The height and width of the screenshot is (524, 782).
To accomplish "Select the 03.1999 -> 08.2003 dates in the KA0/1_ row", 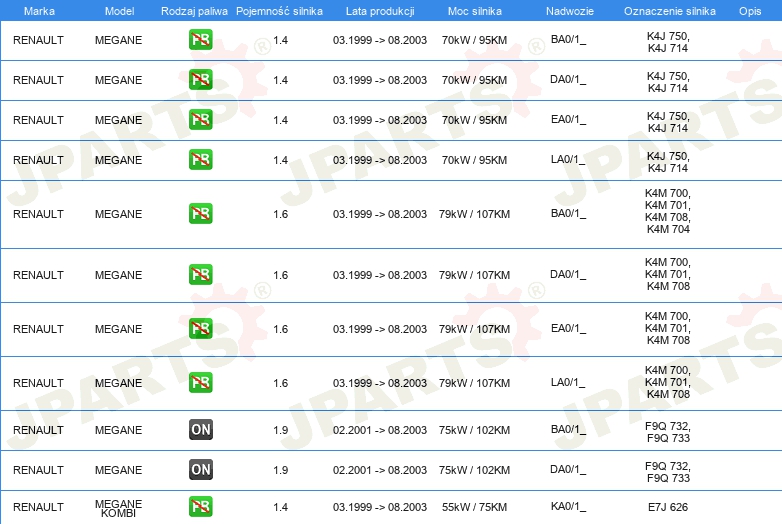I will pos(380,507).
